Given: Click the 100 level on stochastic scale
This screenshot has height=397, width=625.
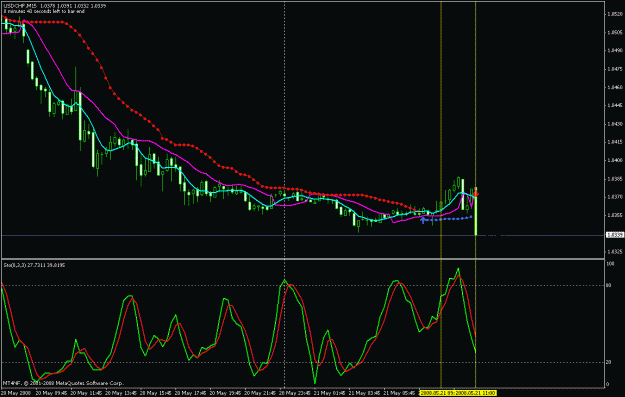Looking at the screenshot, I should [x=610, y=264].
